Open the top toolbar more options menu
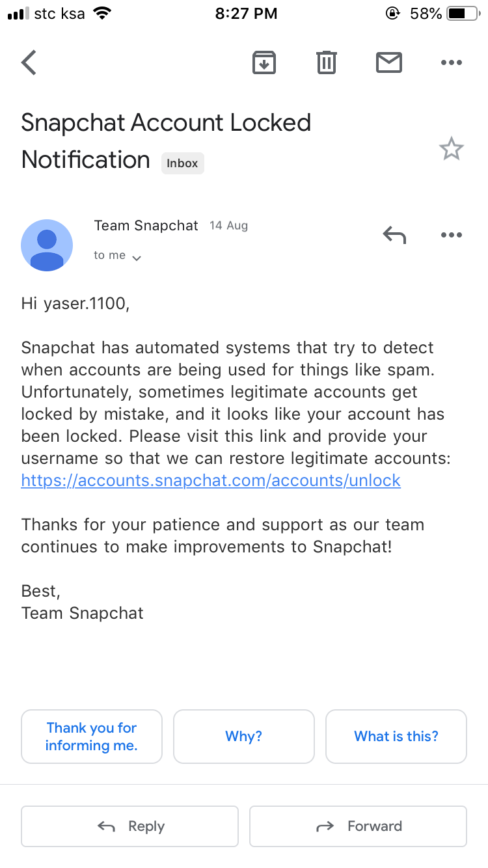Viewport: 488px width, 868px height. [452, 62]
